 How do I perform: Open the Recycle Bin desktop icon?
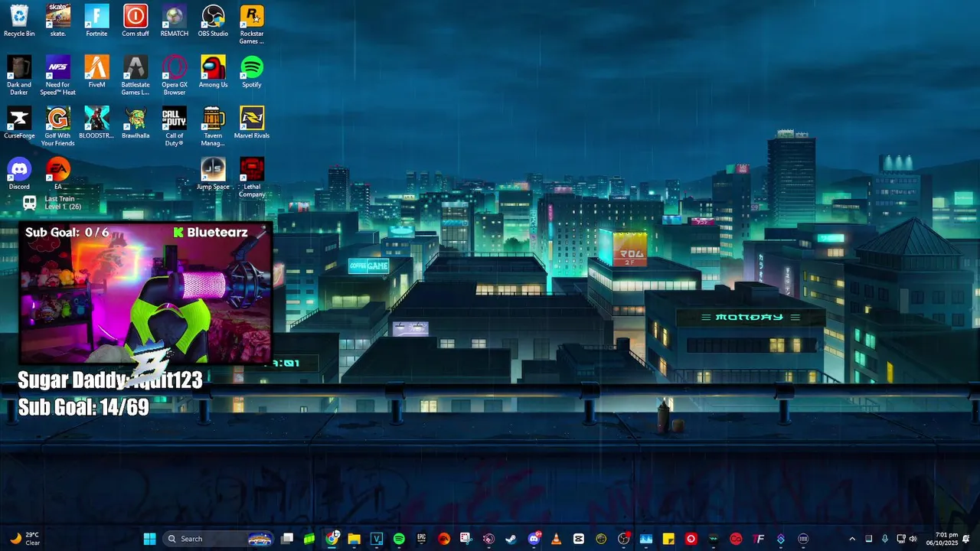tap(19, 21)
